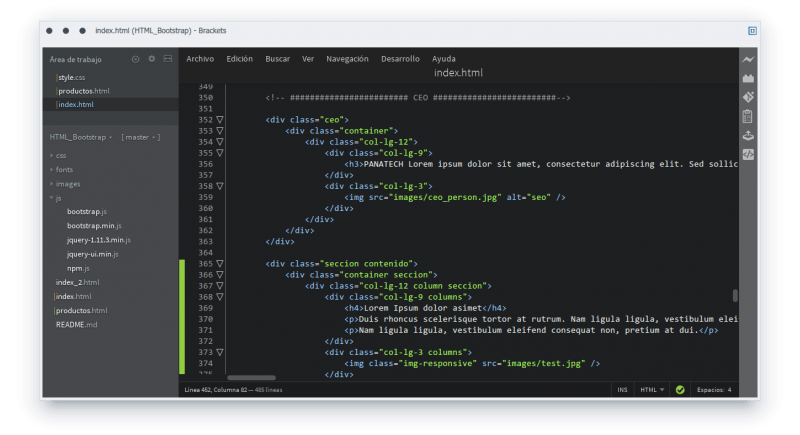This screenshot has height=435, width=800.
Task: Click the test.jpg img-responsive line
Action: click(472, 364)
